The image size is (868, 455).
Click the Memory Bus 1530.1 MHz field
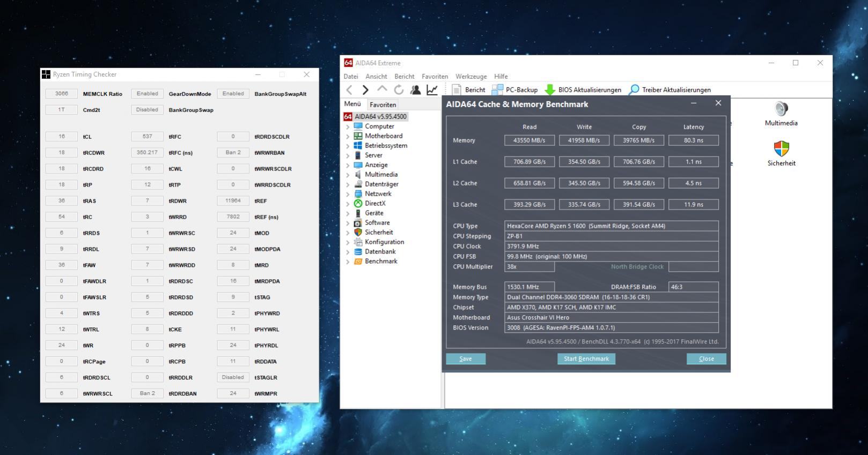click(x=529, y=287)
